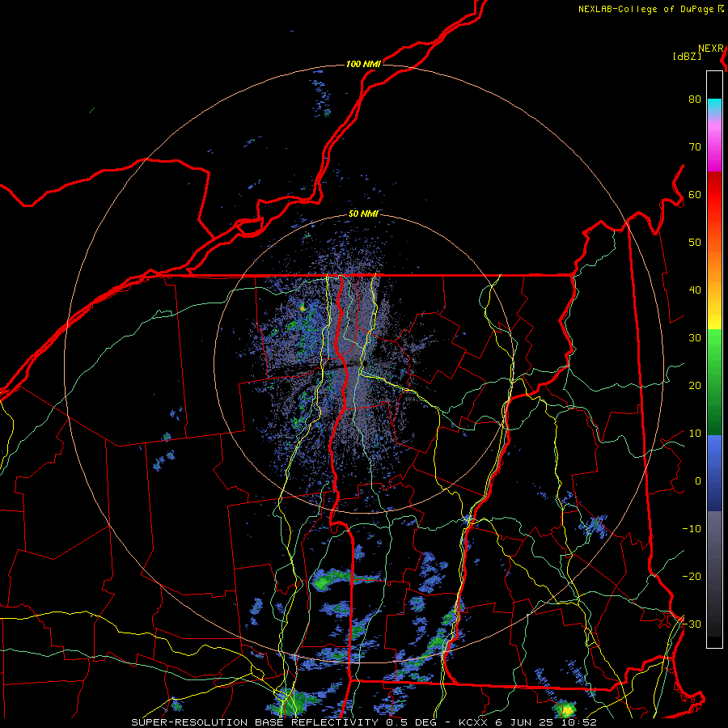Click the 70 value on dBZ scale
The height and width of the screenshot is (728, 728).
tap(695, 146)
